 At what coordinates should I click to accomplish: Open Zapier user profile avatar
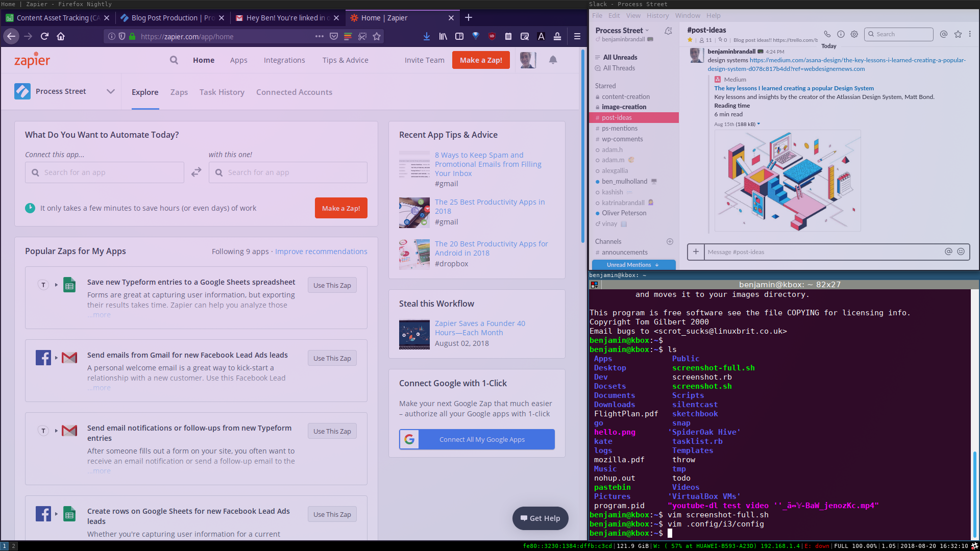click(528, 60)
